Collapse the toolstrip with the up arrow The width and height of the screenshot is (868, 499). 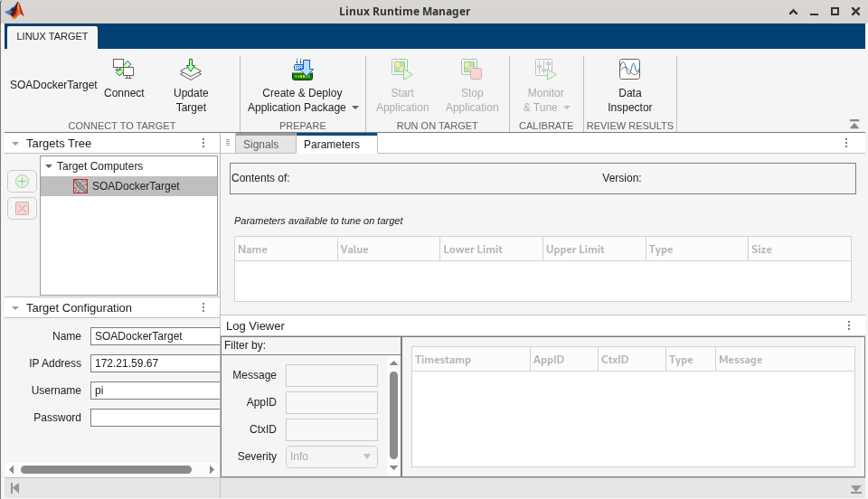[854, 125]
